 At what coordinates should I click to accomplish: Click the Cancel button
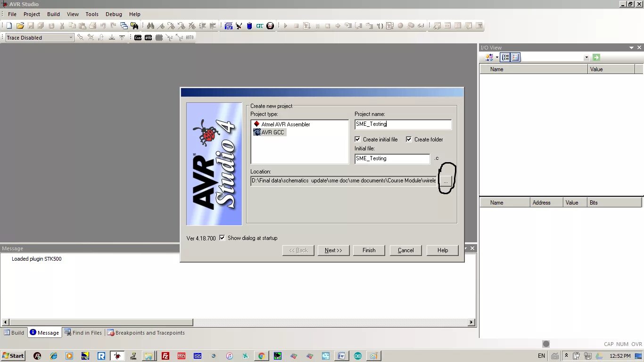pyautogui.click(x=405, y=250)
